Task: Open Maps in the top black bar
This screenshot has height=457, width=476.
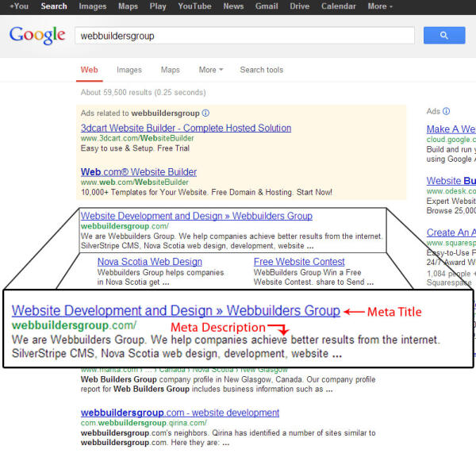Action: tap(128, 6)
